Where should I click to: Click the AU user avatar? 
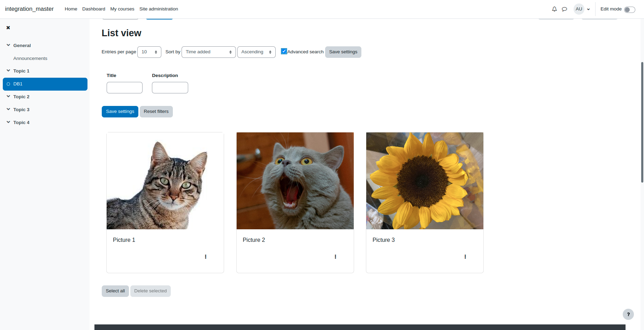pos(579,9)
